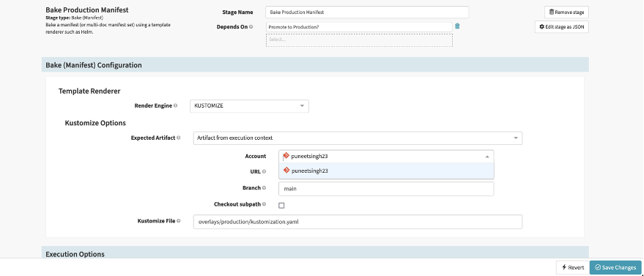Click help icon next to Expected Artifact
This screenshot has height=276, width=644.
click(x=179, y=138)
